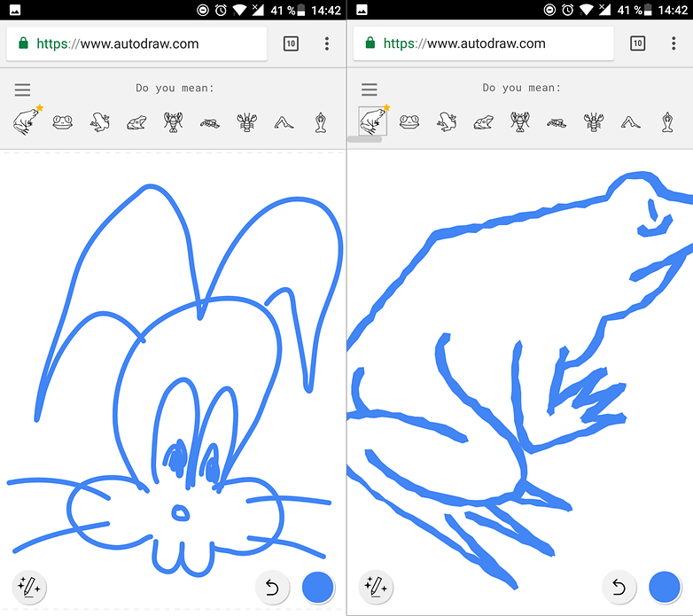Select crouching frog suggestion, fourth, left screen
Image resolution: width=693 pixels, height=616 pixels.
point(136,122)
